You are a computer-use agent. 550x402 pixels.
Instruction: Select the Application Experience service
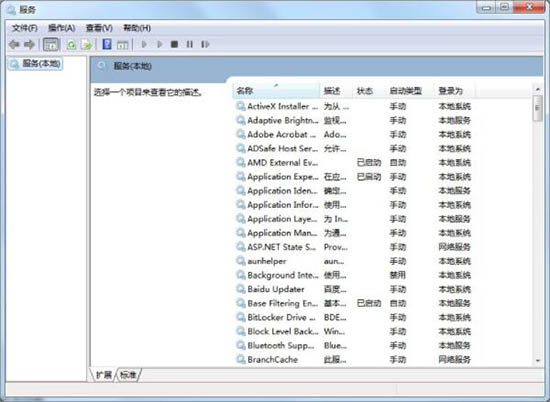coord(354,176)
